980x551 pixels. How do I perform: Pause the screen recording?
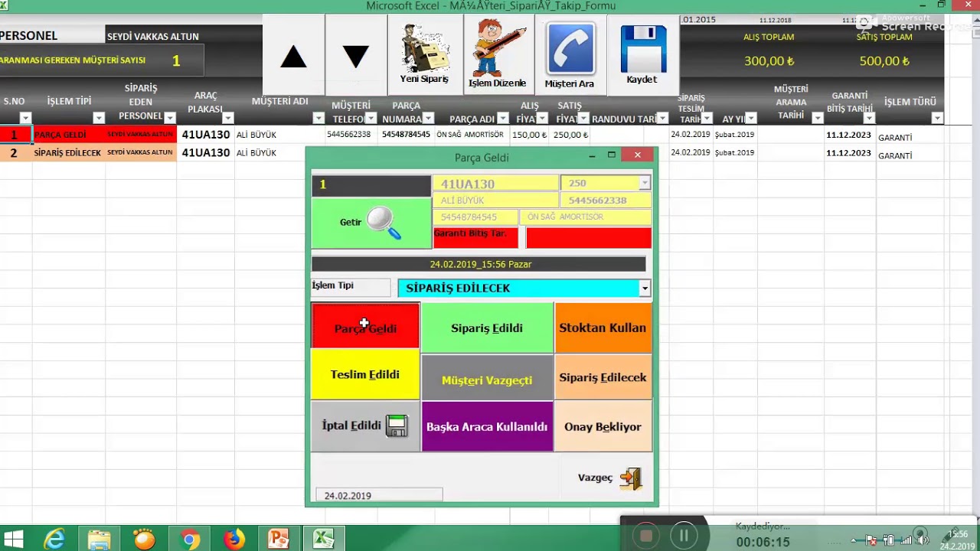[684, 536]
